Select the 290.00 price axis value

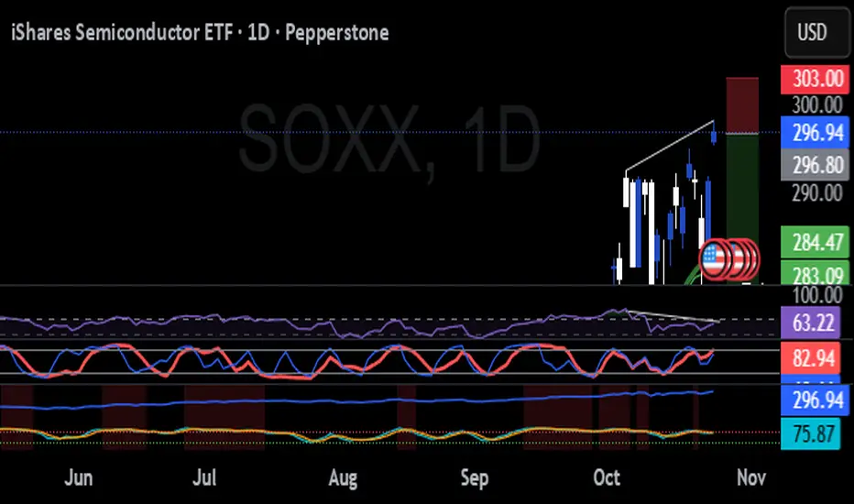pos(817,192)
